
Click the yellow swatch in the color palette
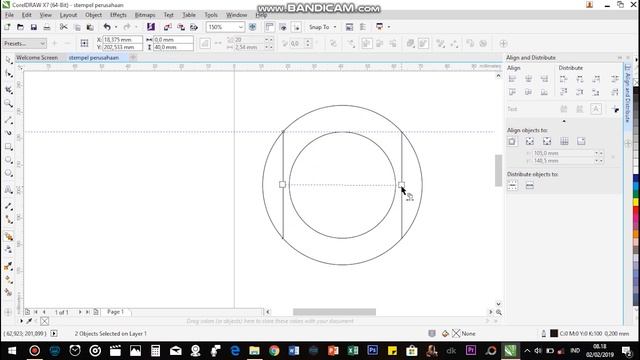(x=636, y=202)
